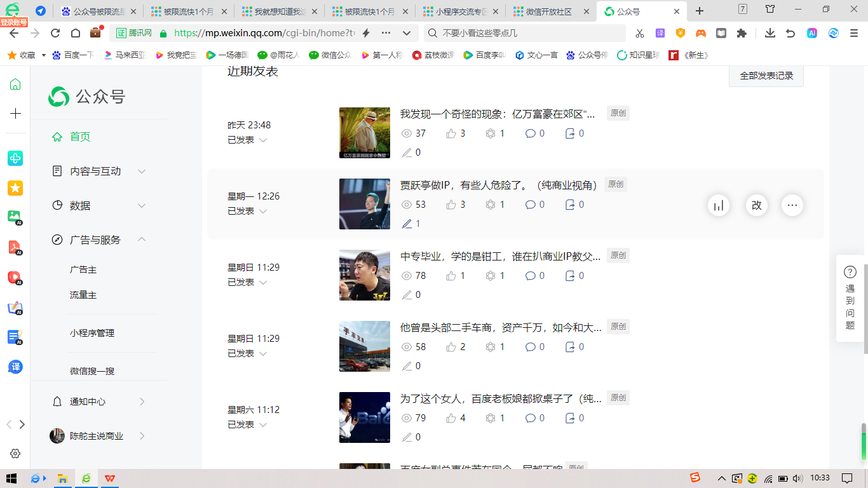Open article 我发现一个奇怪的现象 title
The image size is (868, 488).
tap(498, 114)
